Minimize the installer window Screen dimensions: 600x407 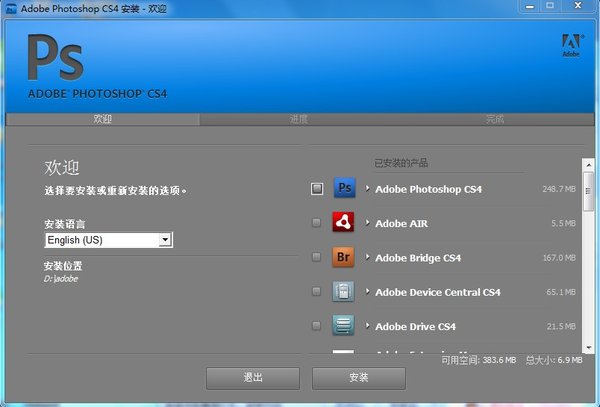pos(530,6)
